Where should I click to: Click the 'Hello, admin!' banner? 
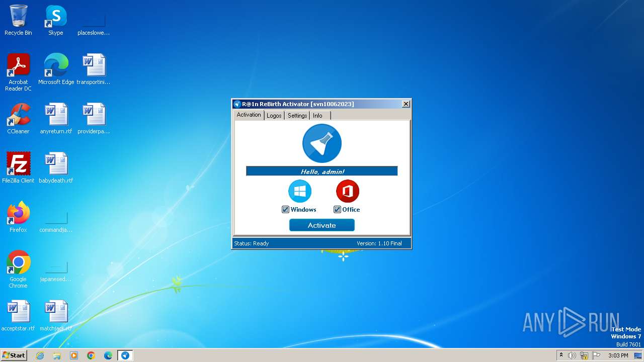point(322,171)
